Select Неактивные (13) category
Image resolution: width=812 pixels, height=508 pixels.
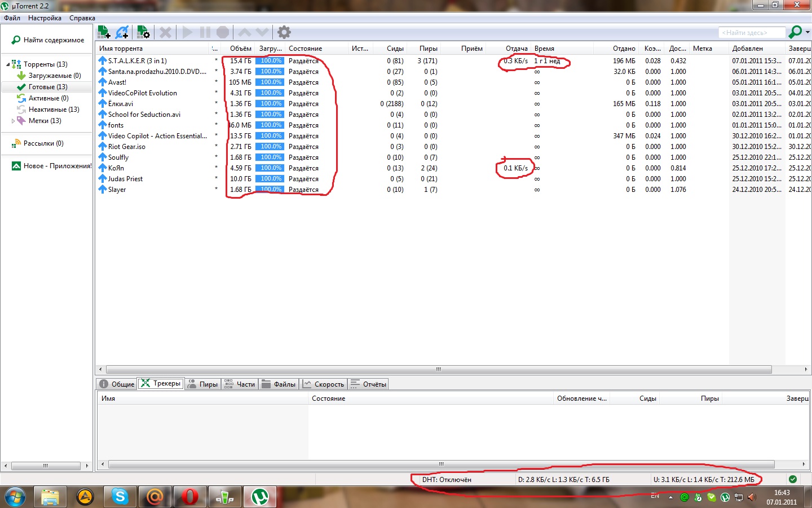coord(54,110)
